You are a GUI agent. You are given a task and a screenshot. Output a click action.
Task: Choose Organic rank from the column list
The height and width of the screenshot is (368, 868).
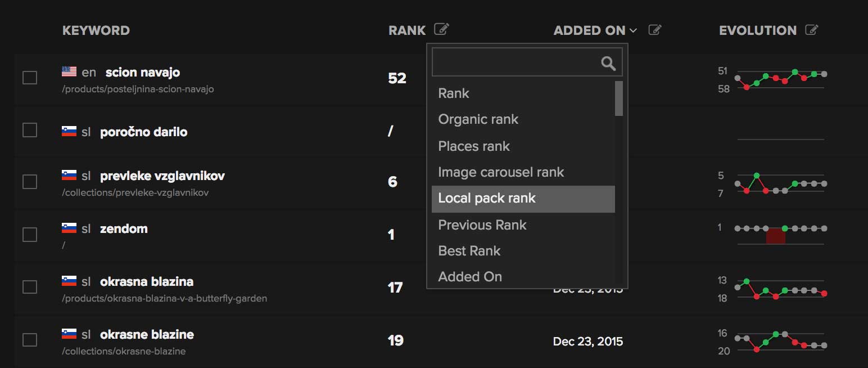coord(478,119)
